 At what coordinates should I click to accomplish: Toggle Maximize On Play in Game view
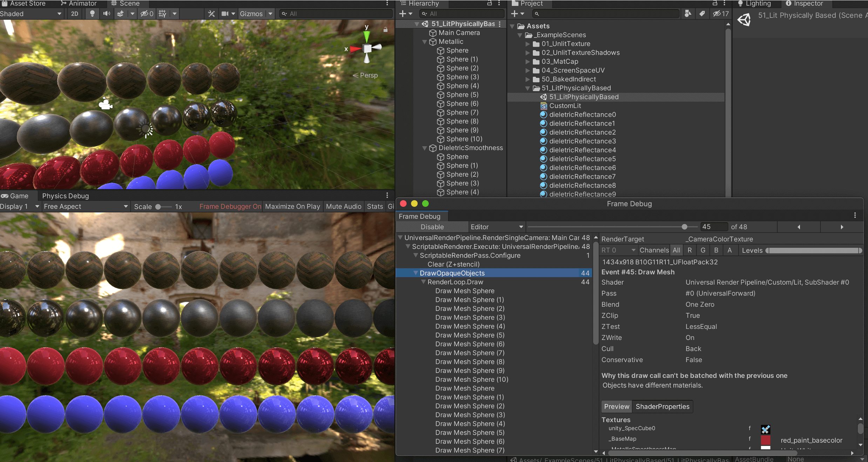[292, 206]
